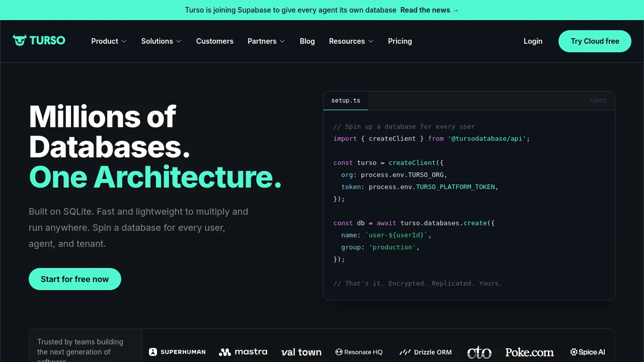Click the 'name: user-${userId}' code line
This screenshot has width=644, height=362.
point(386,235)
